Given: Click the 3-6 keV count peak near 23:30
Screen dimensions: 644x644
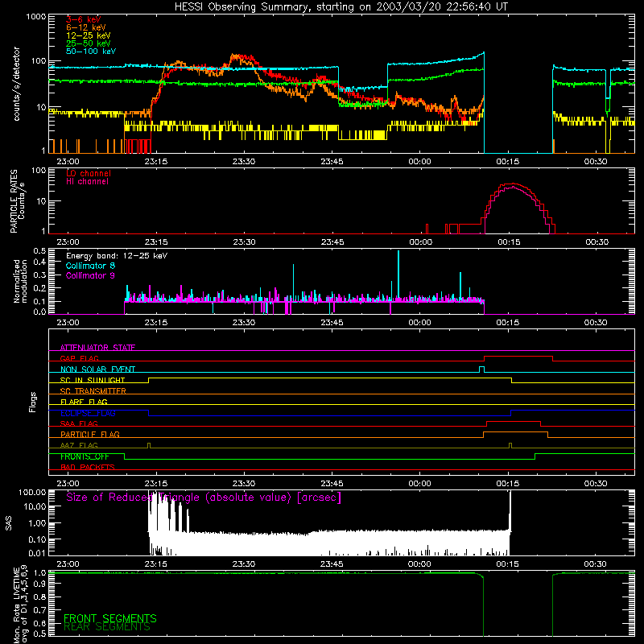Looking at the screenshot, I should tap(239, 56).
